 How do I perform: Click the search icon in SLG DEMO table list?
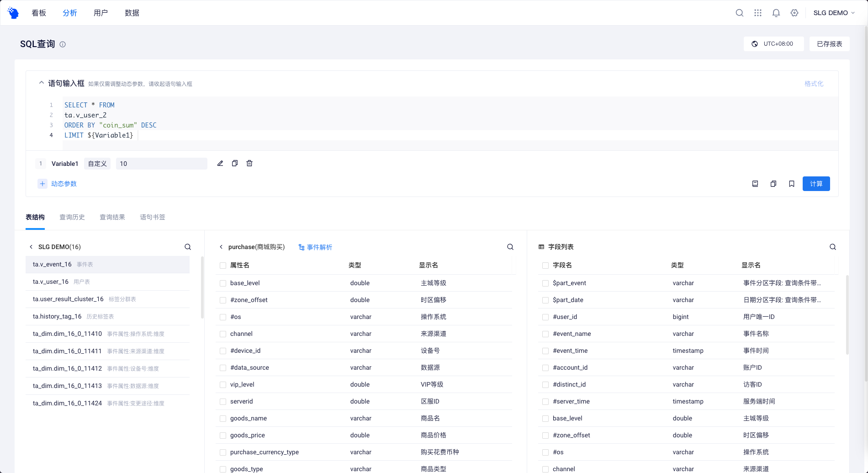188,247
